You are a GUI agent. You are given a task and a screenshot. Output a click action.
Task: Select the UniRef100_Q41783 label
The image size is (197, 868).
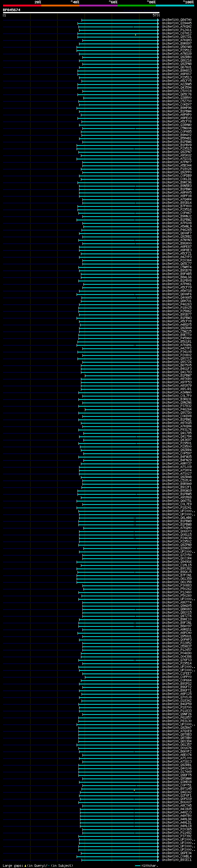point(177,372)
